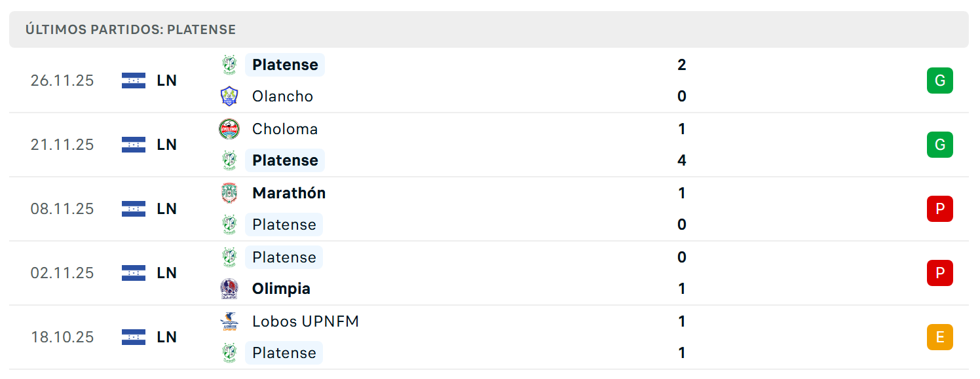
Task: Click the Olancho team crest icon
Action: pos(229,96)
